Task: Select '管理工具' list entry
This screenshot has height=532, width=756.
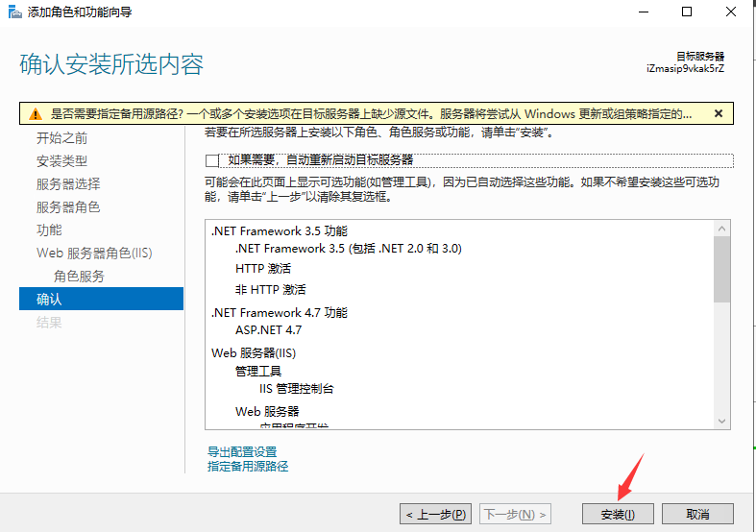Action: coord(258,372)
